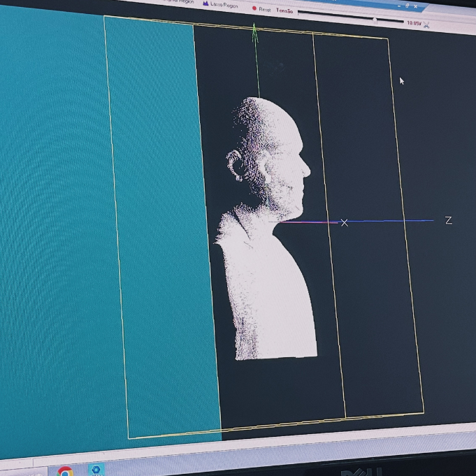
Task: Click the scissors cut icon
Action: click(426, 25)
